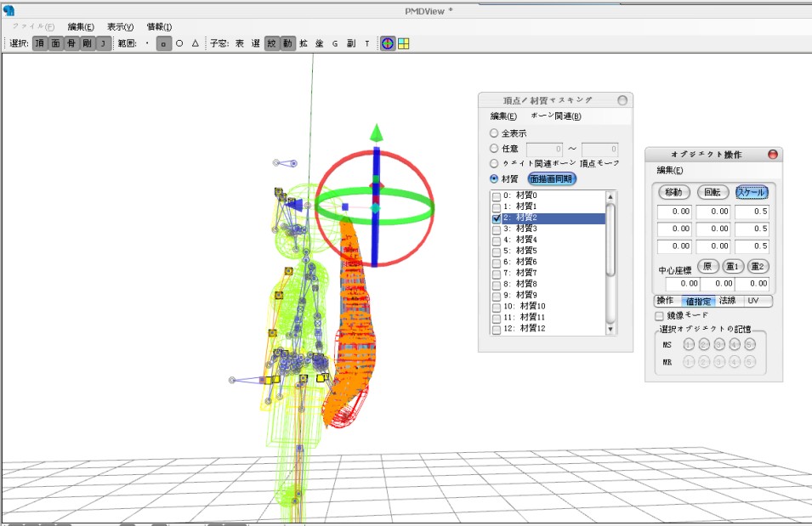812x526 pixels.
Task: Select the ウェイト関連ボーン radio button
Action: [x=494, y=164]
